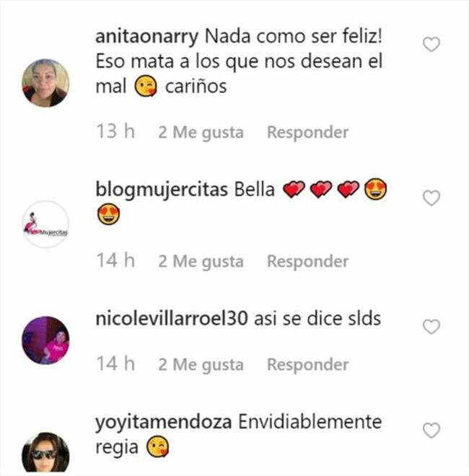Like anitaonarry's comment with the heart icon
The height and width of the screenshot is (476, 469).
[x=431, y=45]
